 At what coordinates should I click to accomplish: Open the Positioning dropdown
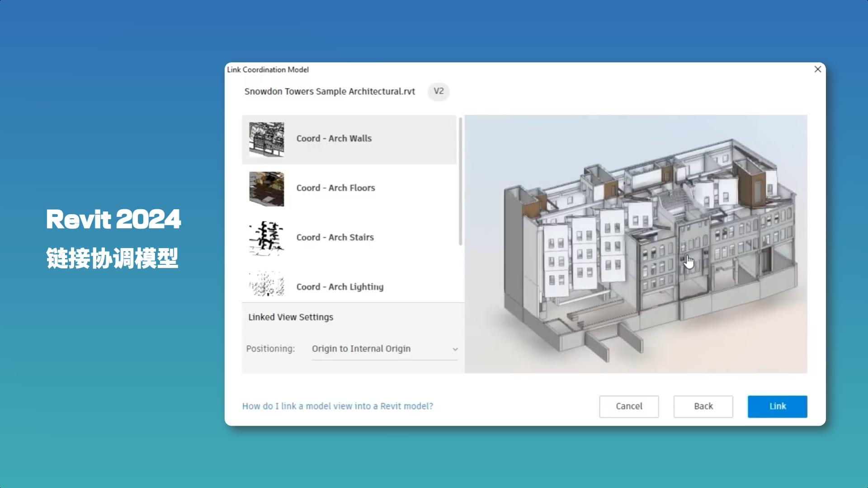click(384, 349)
